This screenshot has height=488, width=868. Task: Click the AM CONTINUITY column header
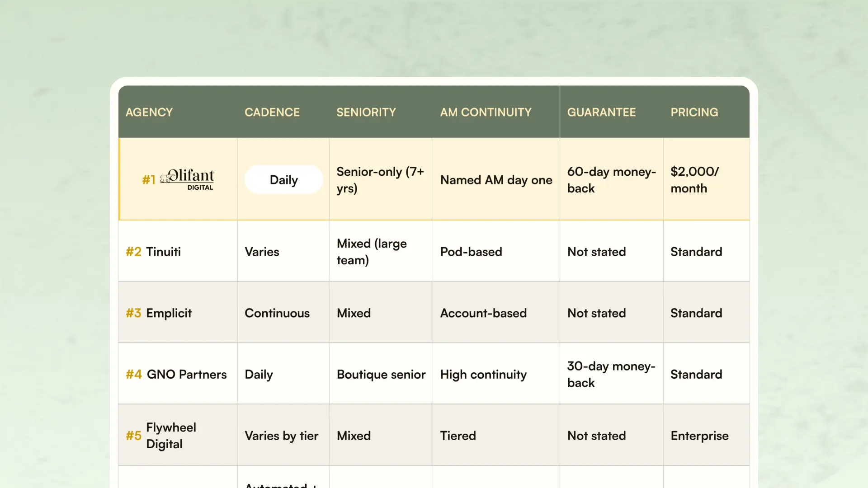click(x=486, y=112)
